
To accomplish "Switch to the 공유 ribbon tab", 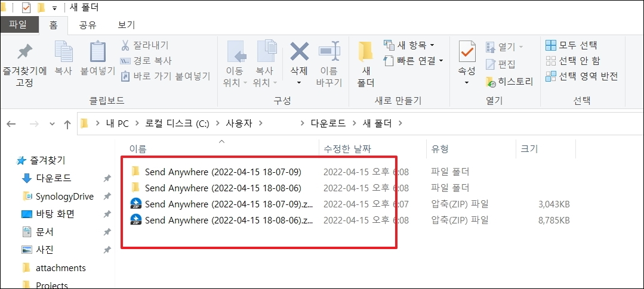I will click(88, 25).
